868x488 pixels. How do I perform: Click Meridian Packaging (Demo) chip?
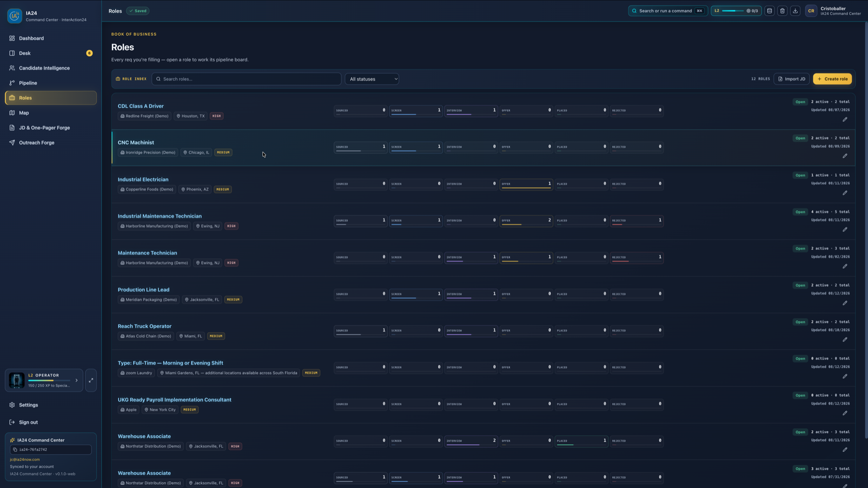tap(149, 299)
